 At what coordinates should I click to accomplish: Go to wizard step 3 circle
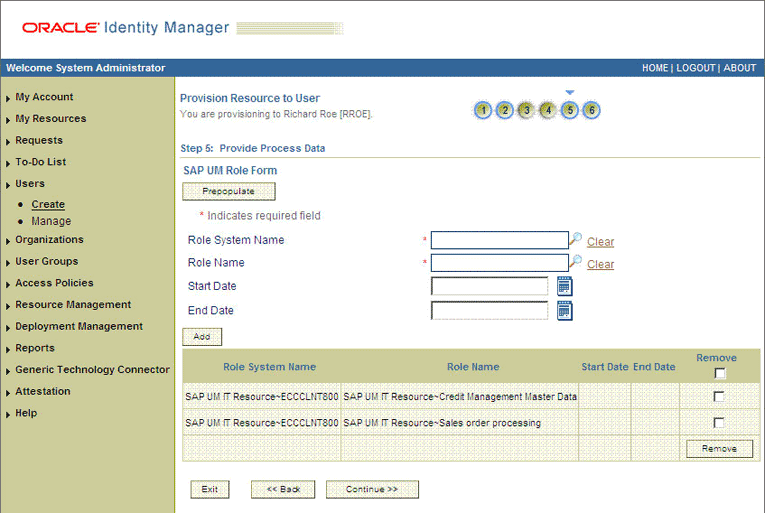(526, 110)
